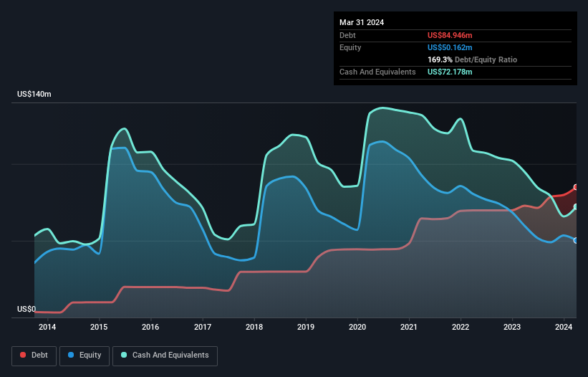
Task: Click the 2019 x-axis label
Action: click(x=306, y=327)
